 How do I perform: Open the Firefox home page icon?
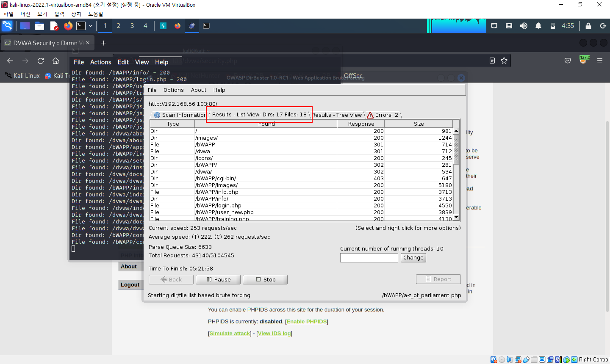(55, 61)
